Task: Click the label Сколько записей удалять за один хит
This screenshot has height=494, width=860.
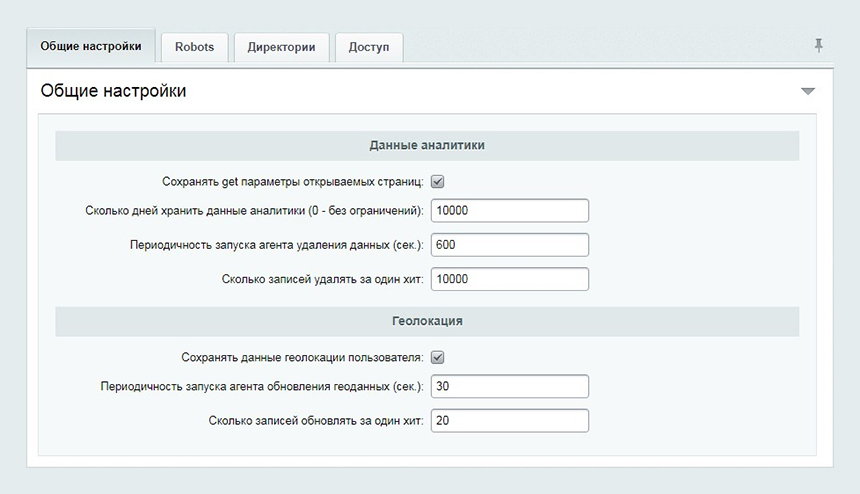Action: click(x=322, y=279)
